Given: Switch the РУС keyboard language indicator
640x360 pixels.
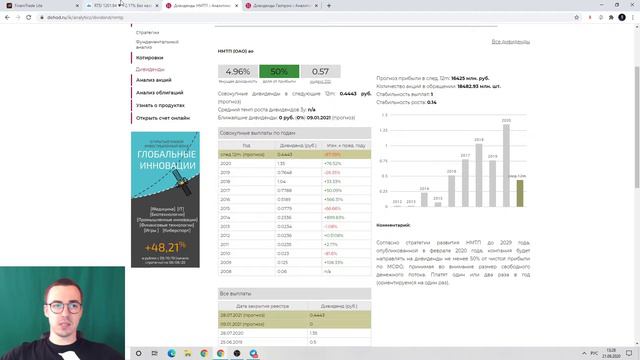Looking at the screenshot, I should tap(594, 353).
